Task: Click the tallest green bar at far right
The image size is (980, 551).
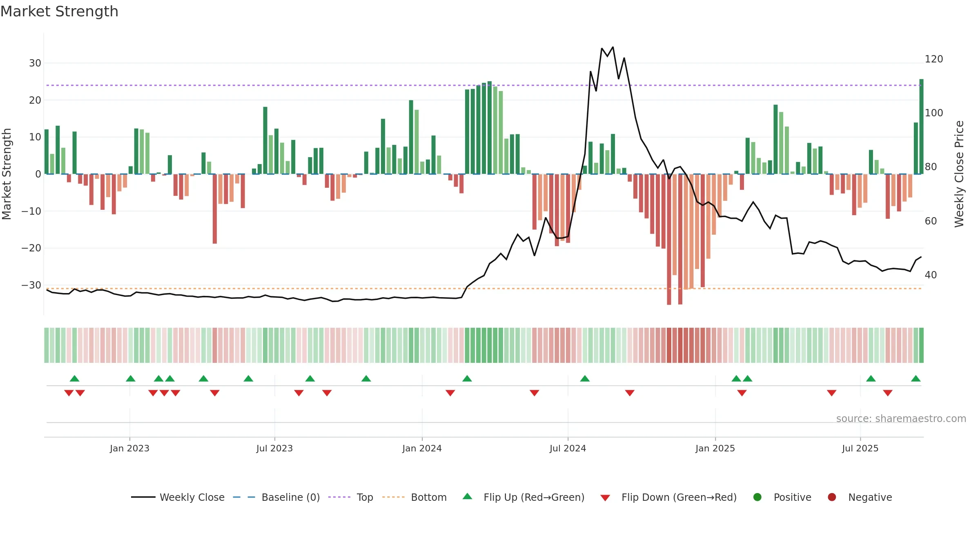Action: 921,127
